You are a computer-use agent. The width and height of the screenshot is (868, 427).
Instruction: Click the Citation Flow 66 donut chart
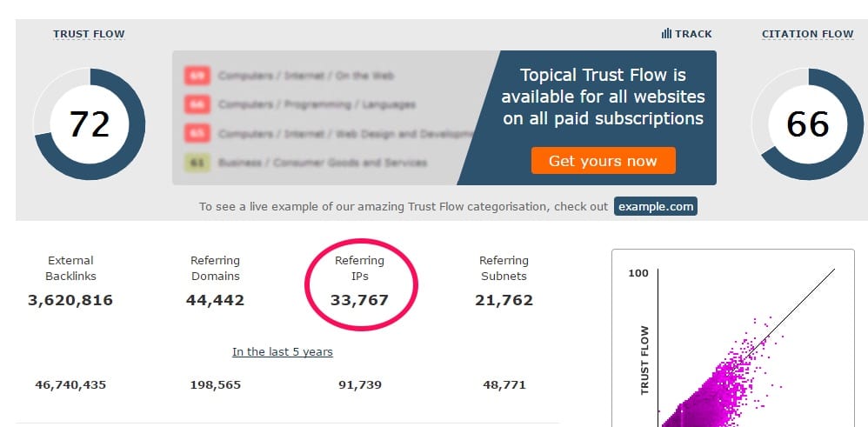[x=807, y=124]
